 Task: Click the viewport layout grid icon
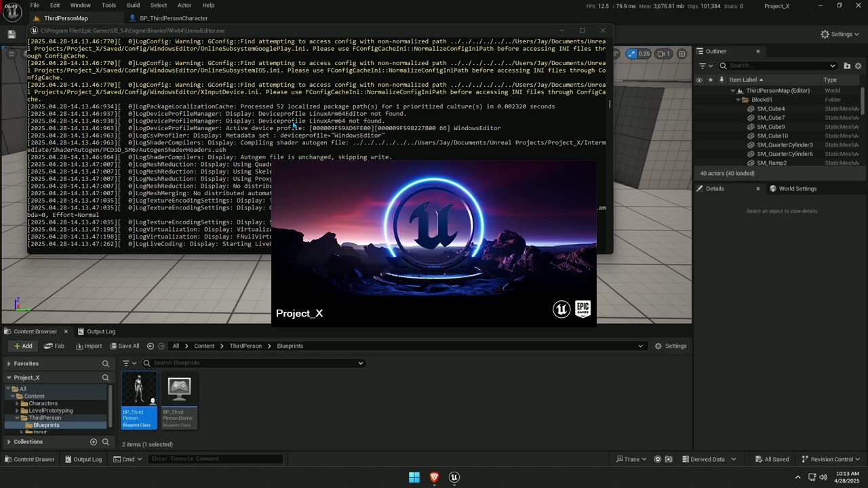coord(682,54)
